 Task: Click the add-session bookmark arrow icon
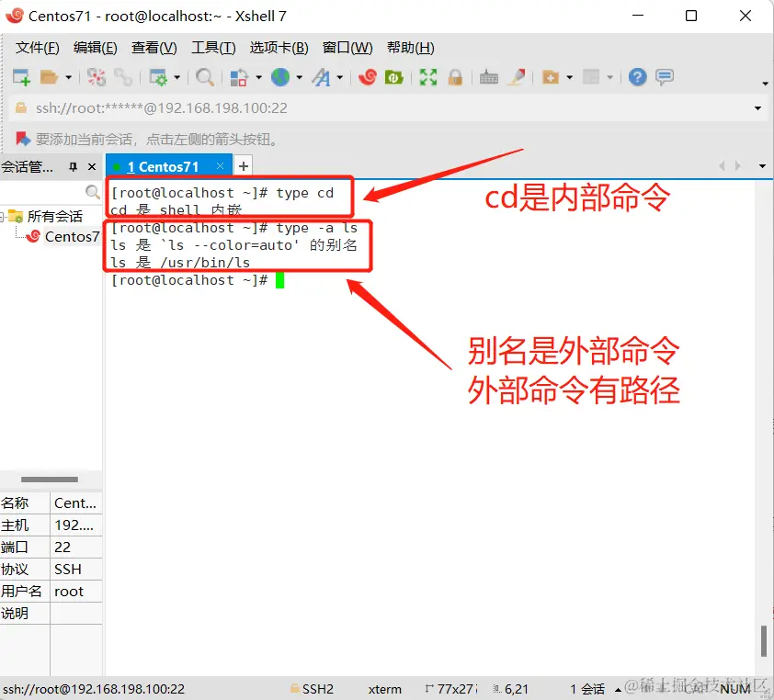point(23,139)
